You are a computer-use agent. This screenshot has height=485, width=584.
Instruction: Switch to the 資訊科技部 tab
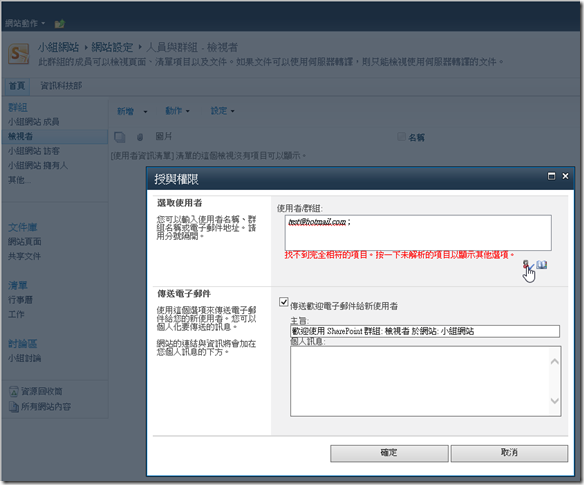(61, 86)
